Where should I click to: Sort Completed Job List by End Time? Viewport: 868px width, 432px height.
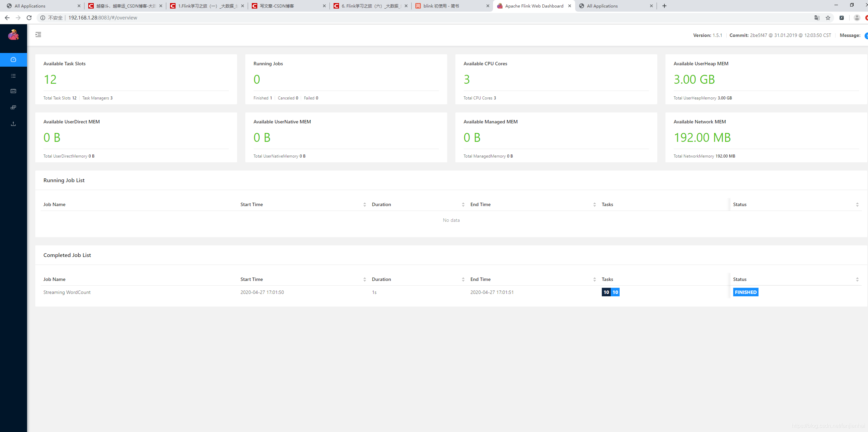pyautogui.click(x=594, y=279)
